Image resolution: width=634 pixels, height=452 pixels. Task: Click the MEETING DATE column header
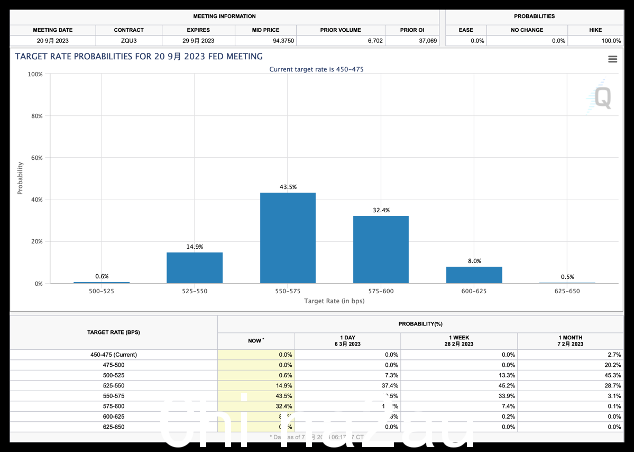[53, 30]
